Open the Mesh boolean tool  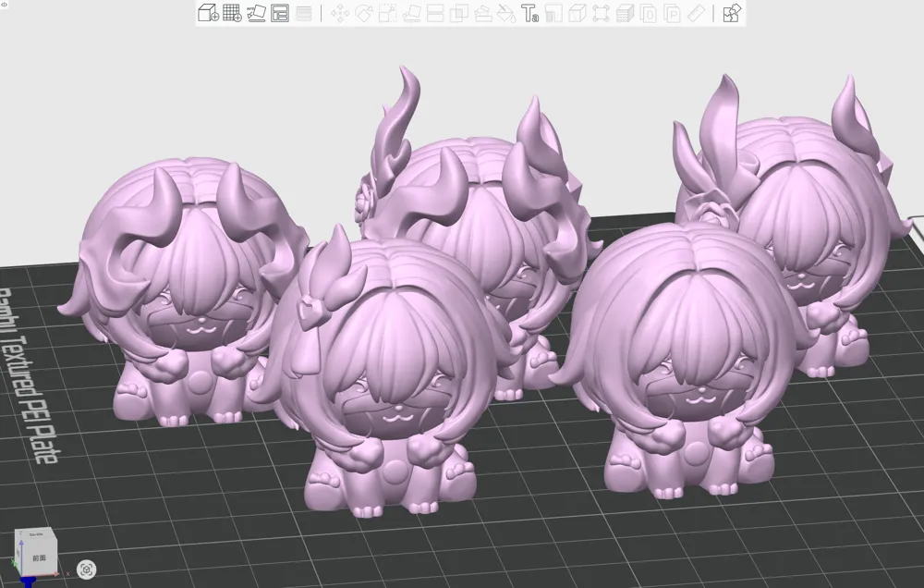tap(458, 13)
